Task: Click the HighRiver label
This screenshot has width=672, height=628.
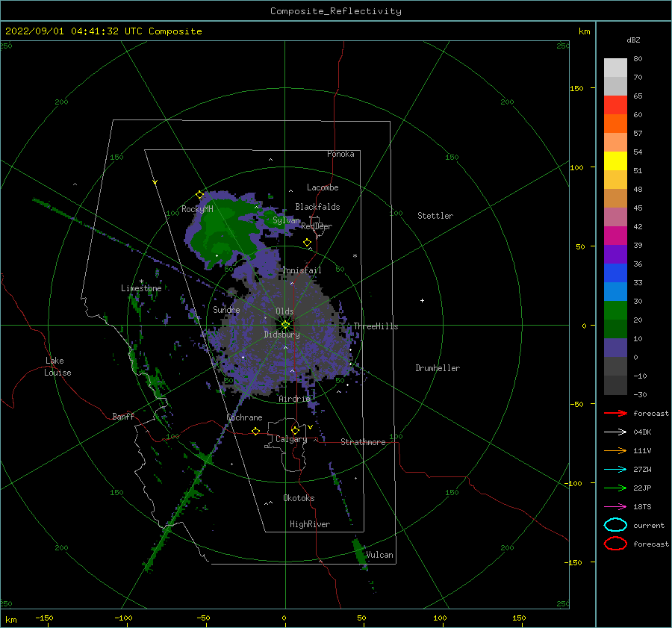Action: pyautogui.click(x=309, y=524)
